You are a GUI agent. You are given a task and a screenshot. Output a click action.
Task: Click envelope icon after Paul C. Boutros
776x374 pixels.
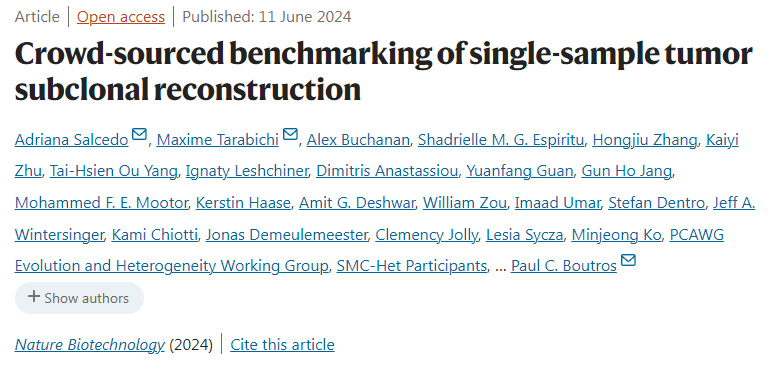click(x=628, y=260)
